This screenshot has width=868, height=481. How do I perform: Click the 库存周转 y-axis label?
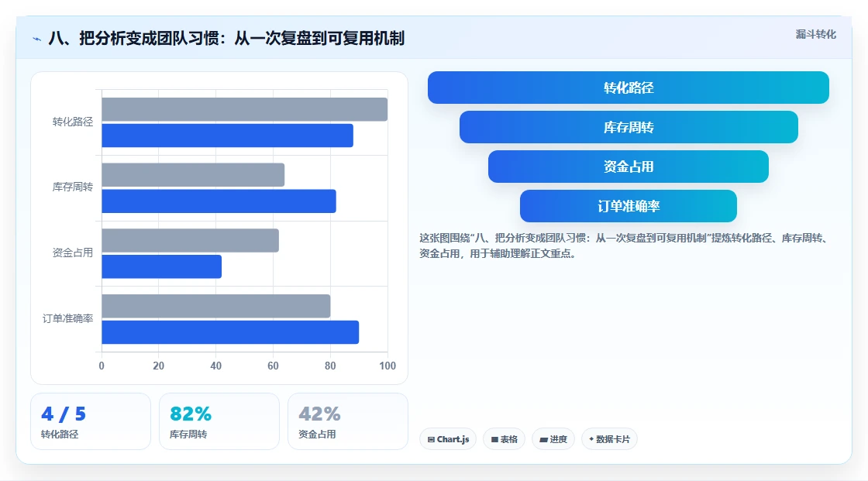pyautogui.click(x=73, y=187)
